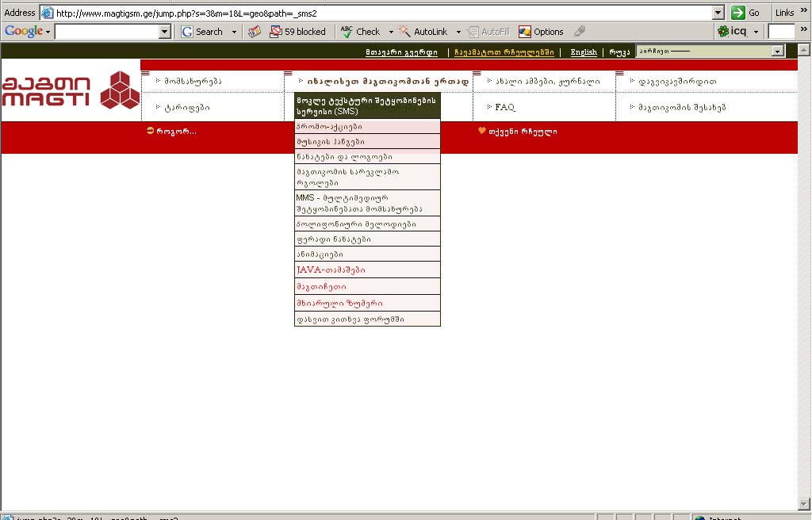Click the AutoLink wand icon
The height and width of the screenshot is (520, 812).
click(x=404, y=32)
